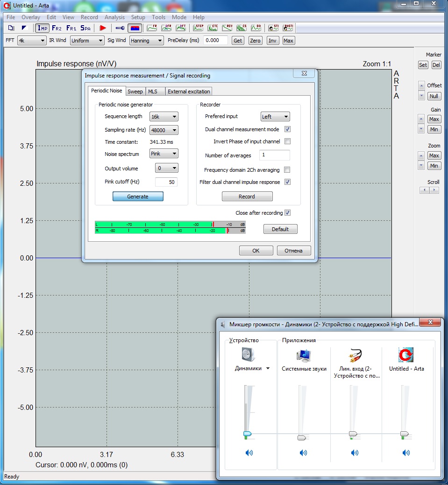
Task: Confirm the dialog with OK
Action: point(256,251)
